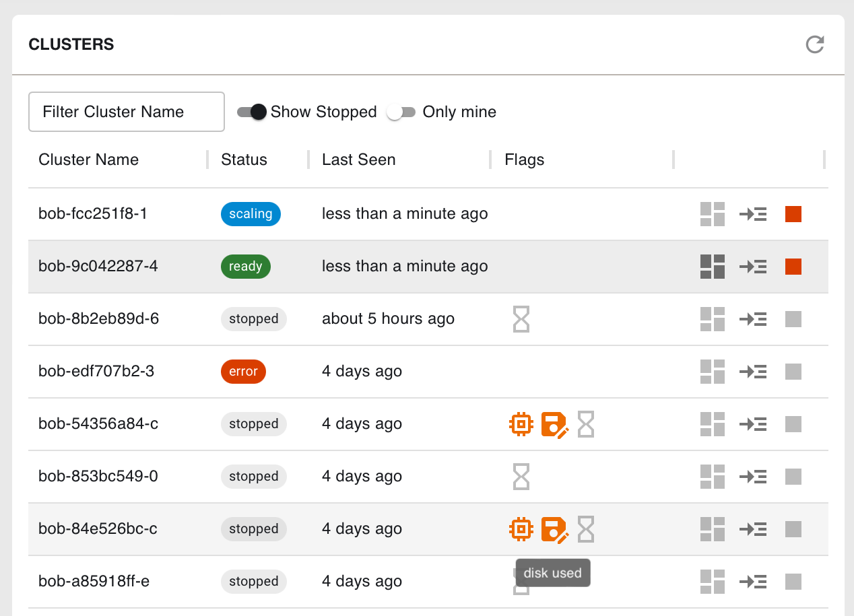Click dashboard icon in bob-84e526bc-c row

click(x=713, y=529)
